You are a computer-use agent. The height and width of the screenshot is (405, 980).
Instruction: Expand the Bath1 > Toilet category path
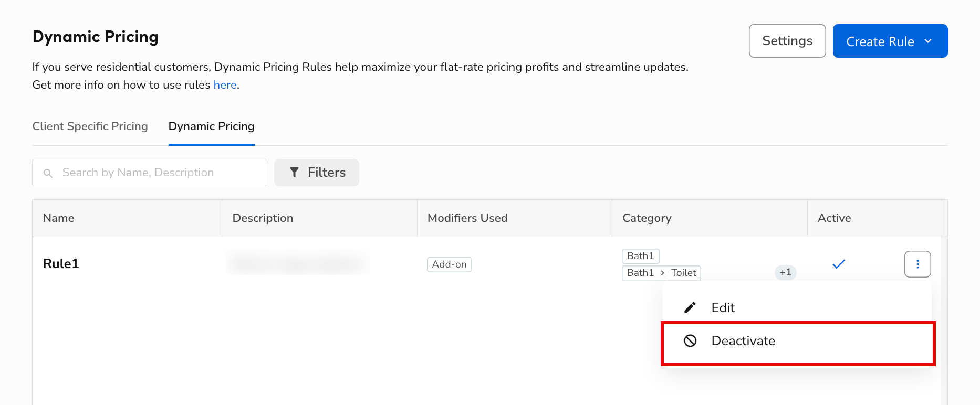click(x=661, y=273)
